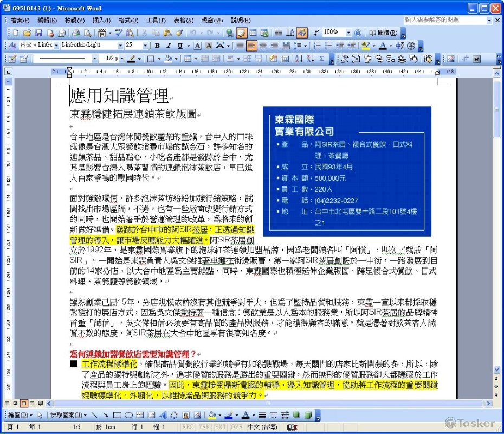Open the 檢視(V) menu
Screen dimensions: 504x434
75,20
